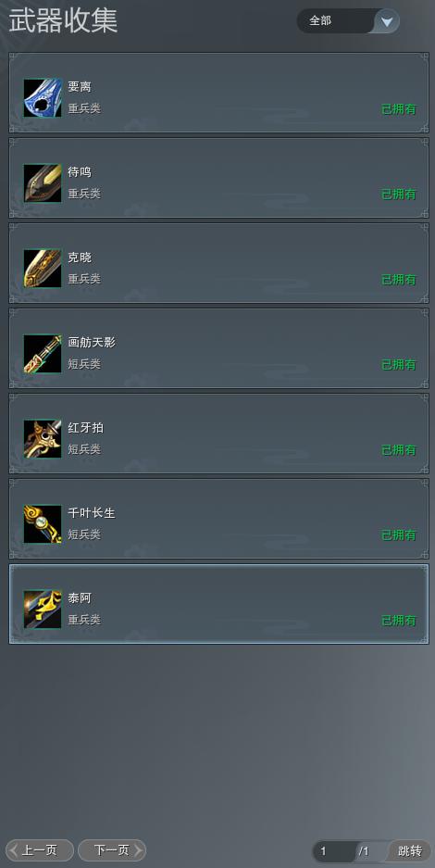Viewport: 435px width, 868px height.
Task: Click the 全部 category combo box text
Action: [320, 21]
